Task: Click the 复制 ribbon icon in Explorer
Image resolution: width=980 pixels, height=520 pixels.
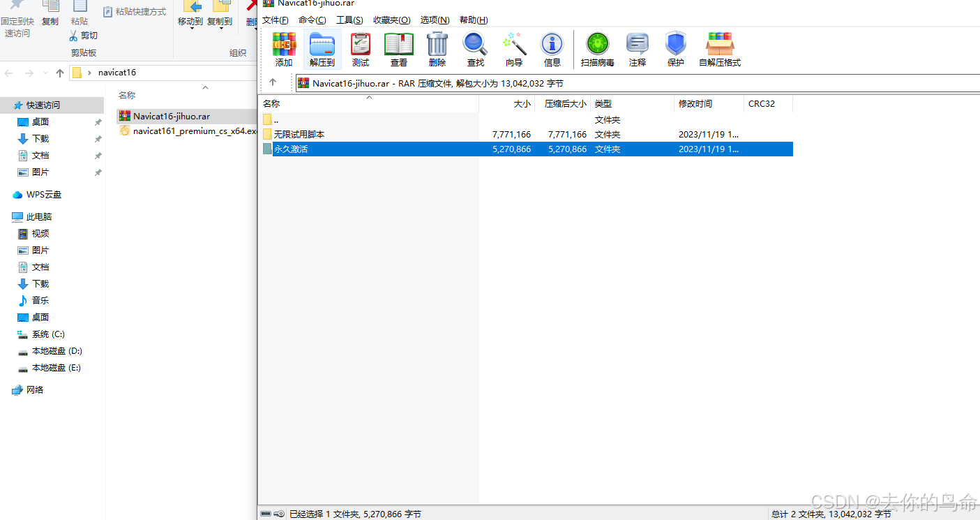Action: [x=50, y=14]
